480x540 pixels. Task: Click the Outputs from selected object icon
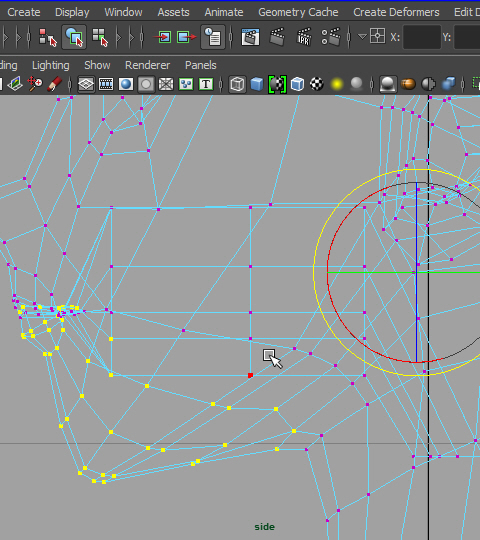(187, 37)
